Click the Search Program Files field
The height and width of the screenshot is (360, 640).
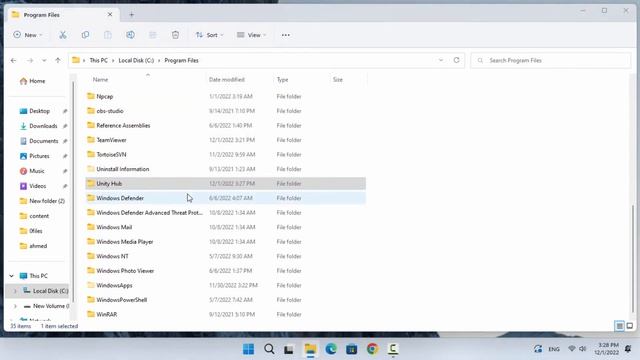(551, 60)
